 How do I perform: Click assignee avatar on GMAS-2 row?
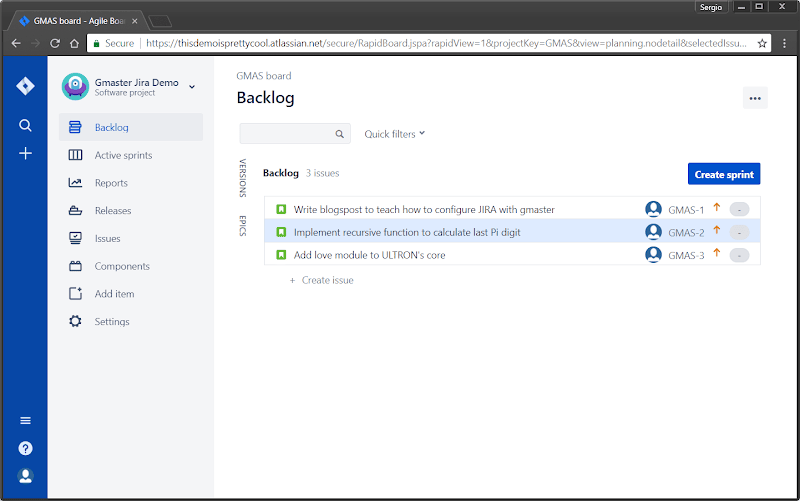click(x=653, y=232)
